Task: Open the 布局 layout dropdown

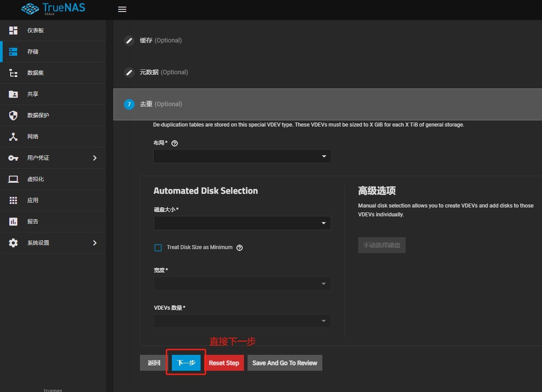Action: coord(242,156)
